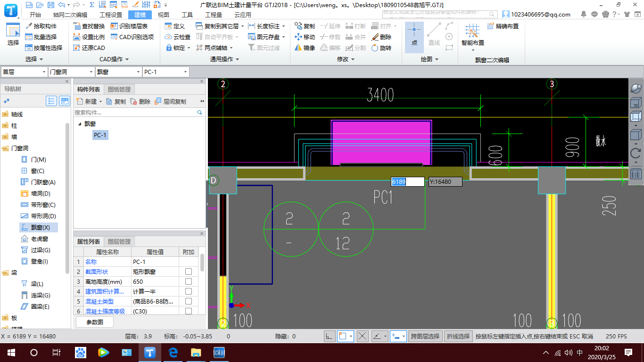Tick 附加 checkbox for 建筑面积计算 row
Viewport: 644px width, 362px height.
[189, 291]
